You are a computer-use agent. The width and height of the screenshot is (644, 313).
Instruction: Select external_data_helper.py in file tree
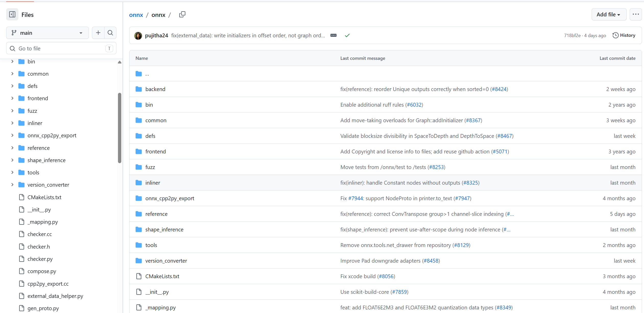pyautogui.click(x=55, y=296)
